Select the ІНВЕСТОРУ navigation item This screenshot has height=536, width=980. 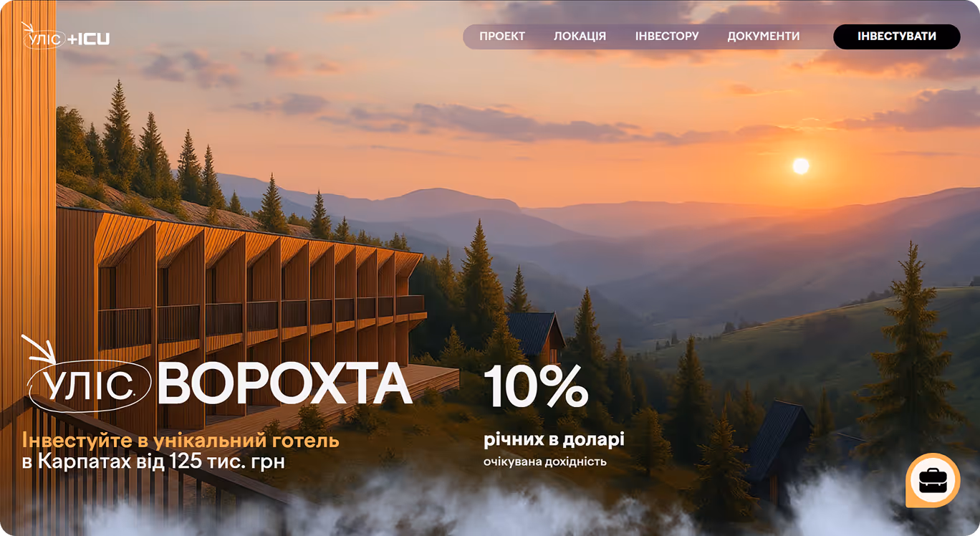tap(667, 37)
